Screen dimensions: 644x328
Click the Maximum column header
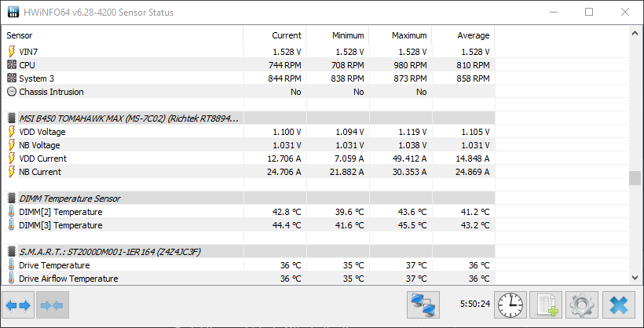pyautogui.click(x=401, y=35)
